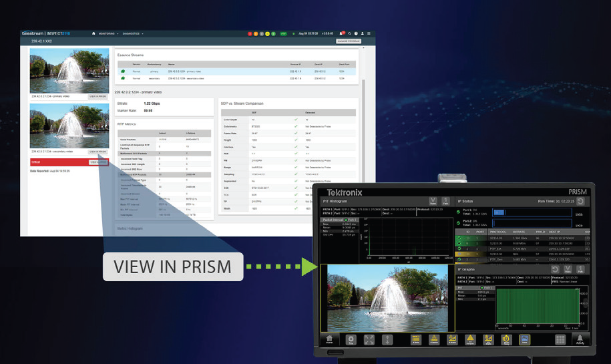Click the up-down arrows icon on PRISM toolbar
The image size is (611, 364).
pos(387,339)
